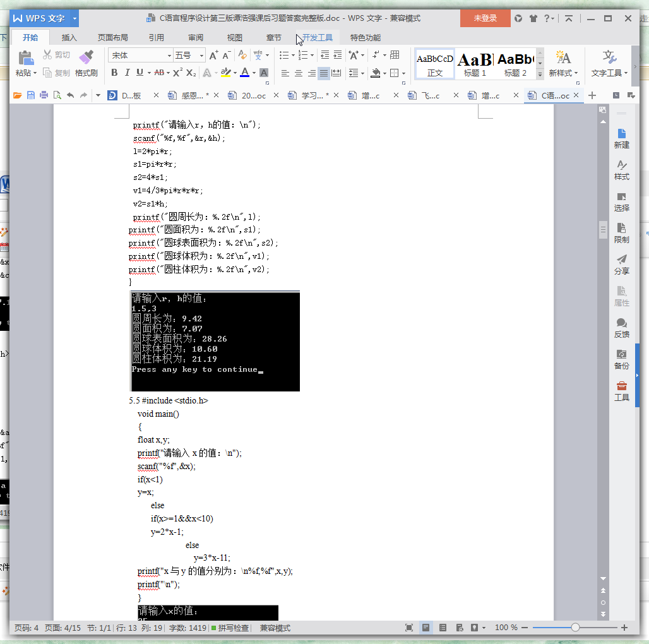Expand the numbered list dropdown arrow
Image resolution: width=649 pixels, height=644 pixels.
(x=313, y=56)
